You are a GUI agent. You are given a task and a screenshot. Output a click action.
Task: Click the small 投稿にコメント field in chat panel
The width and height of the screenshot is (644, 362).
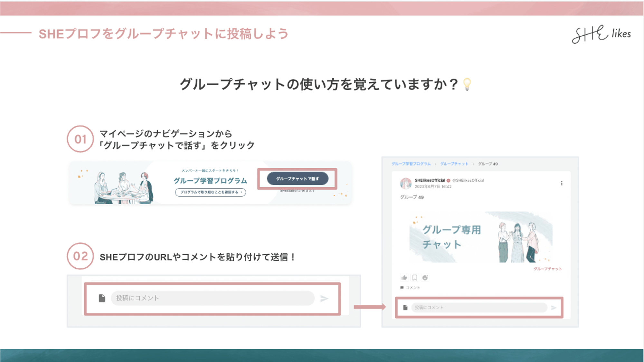click(479, 308)
